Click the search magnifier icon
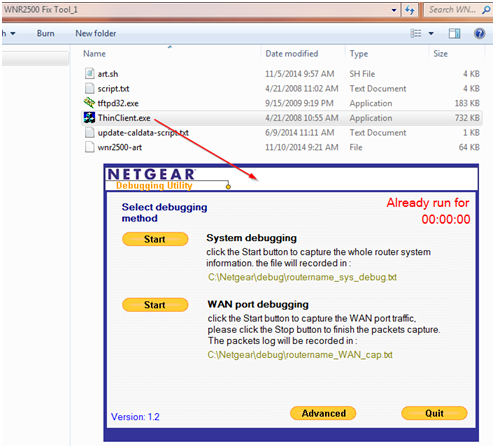Screen dimensions: 495x448 (x=486, y=10)
